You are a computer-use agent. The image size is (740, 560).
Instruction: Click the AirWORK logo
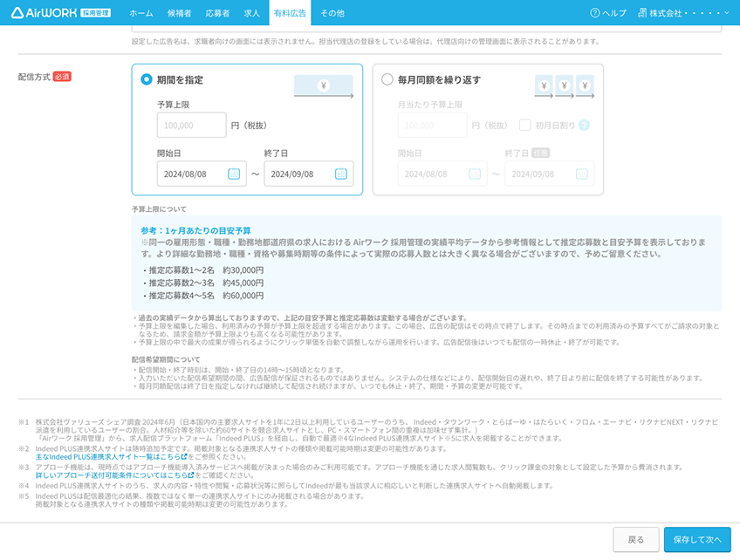point(61,13)
